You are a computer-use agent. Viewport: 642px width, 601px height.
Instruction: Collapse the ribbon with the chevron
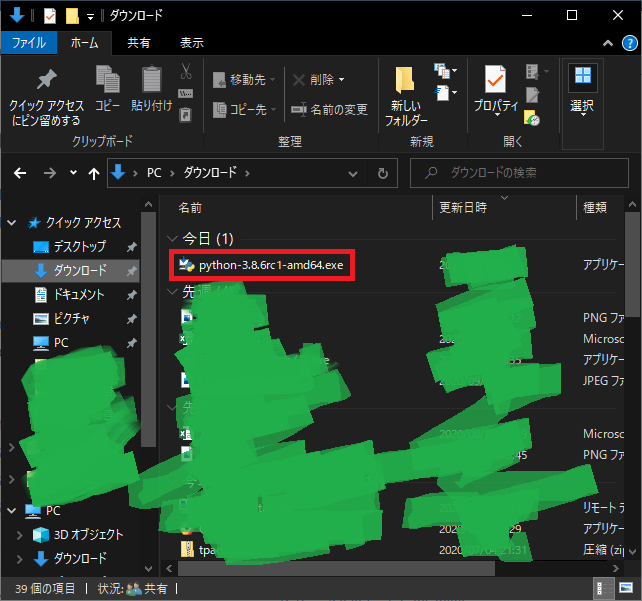tap(608, 43)
